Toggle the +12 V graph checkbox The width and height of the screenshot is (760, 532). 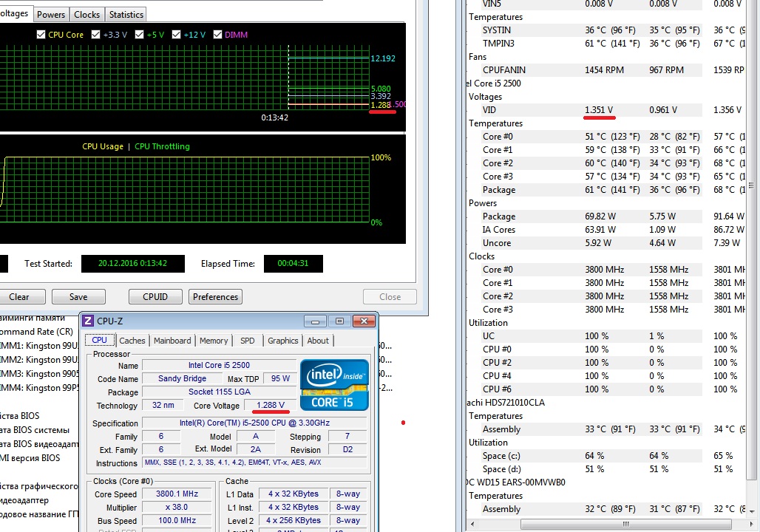(176, 35)
